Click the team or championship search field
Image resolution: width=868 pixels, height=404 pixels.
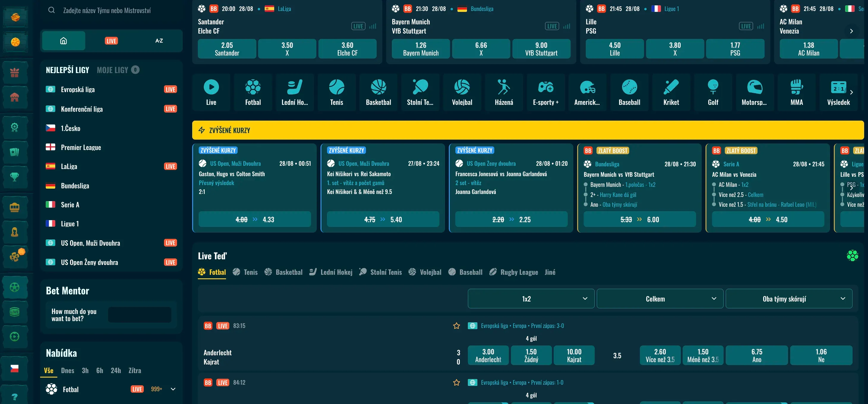click(111, 10)
